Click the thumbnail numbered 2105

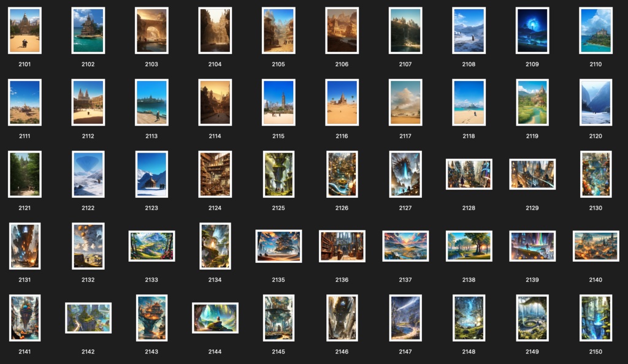tap(278, 31)
